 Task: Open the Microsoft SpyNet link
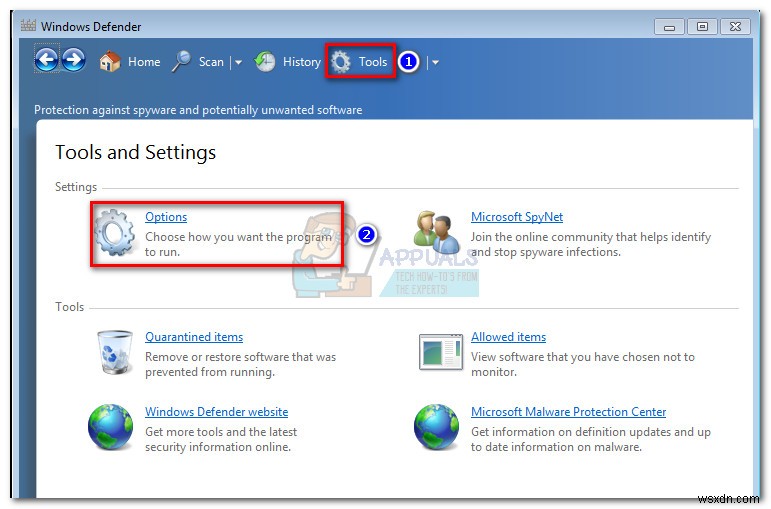[x=517, y=217]
